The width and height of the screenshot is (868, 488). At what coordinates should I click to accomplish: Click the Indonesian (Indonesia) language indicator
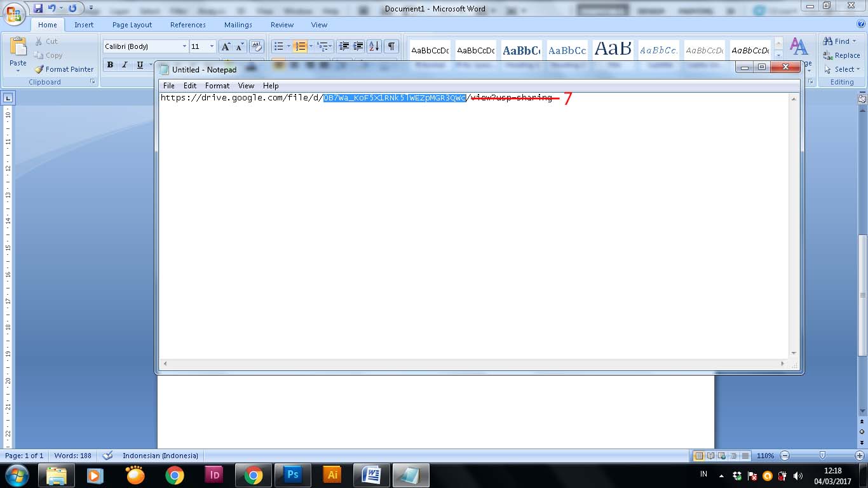click(160, 456)
